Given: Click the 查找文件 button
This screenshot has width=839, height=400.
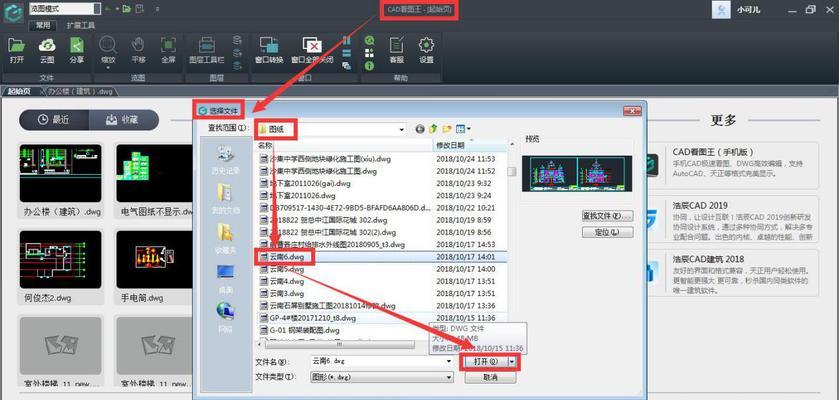Looking at the screenshot, I should 607,216.
